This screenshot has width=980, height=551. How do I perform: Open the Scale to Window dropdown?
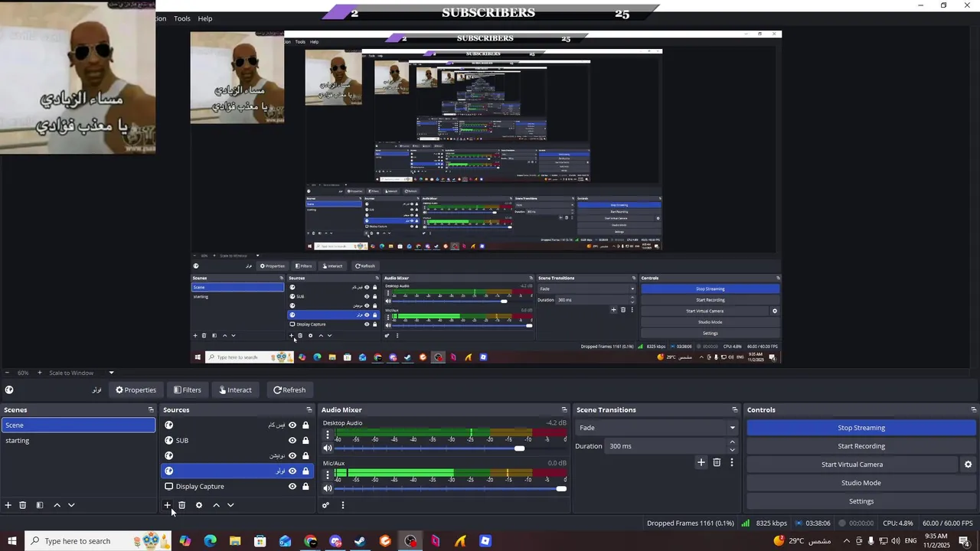click(x=82, y=373)
